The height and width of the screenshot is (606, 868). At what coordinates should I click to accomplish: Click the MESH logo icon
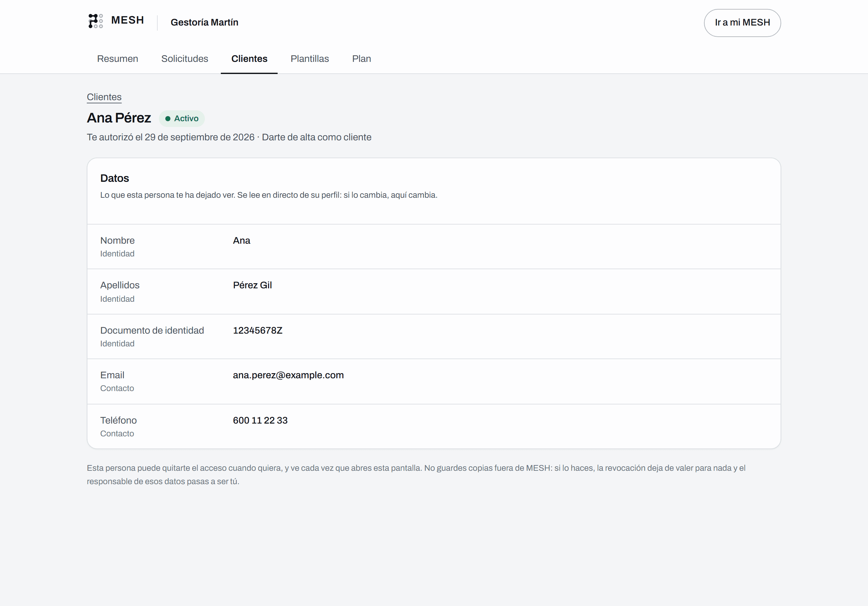tap(95, 21)
